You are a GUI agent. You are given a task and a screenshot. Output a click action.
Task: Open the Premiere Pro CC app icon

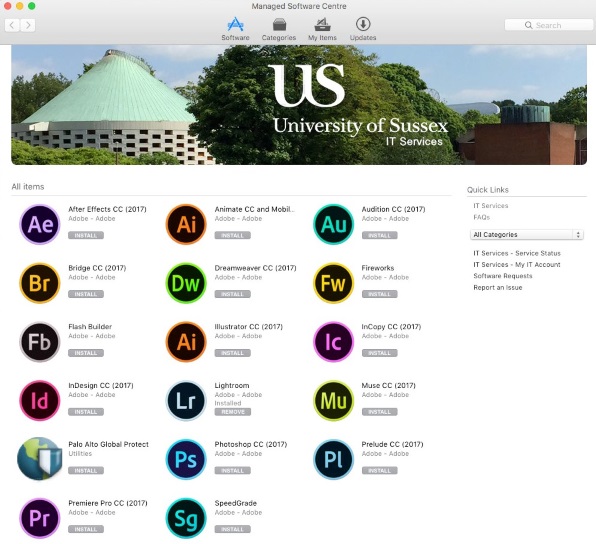[40, 518]
